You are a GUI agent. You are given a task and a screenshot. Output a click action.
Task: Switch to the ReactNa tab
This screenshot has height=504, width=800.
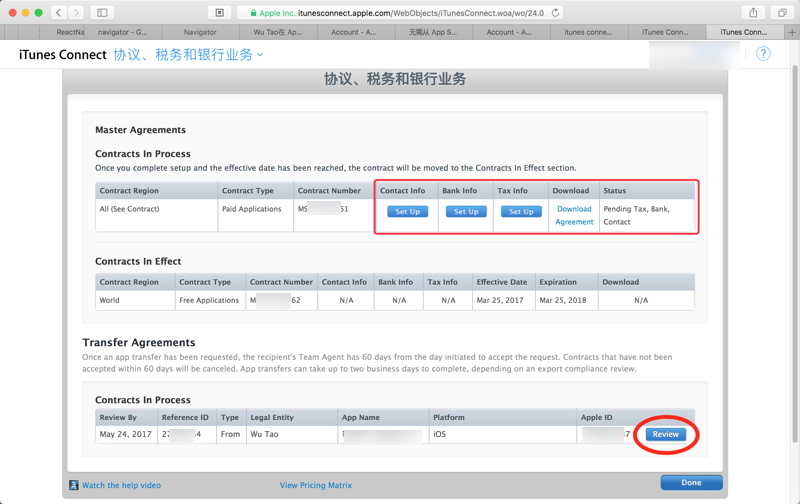[70, 32]
